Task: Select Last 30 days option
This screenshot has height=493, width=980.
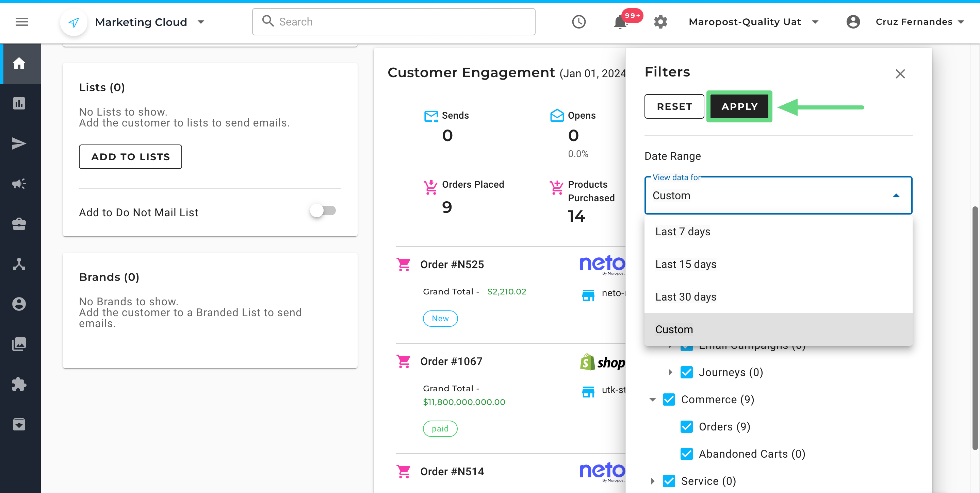Action: (x=778, y=297)
